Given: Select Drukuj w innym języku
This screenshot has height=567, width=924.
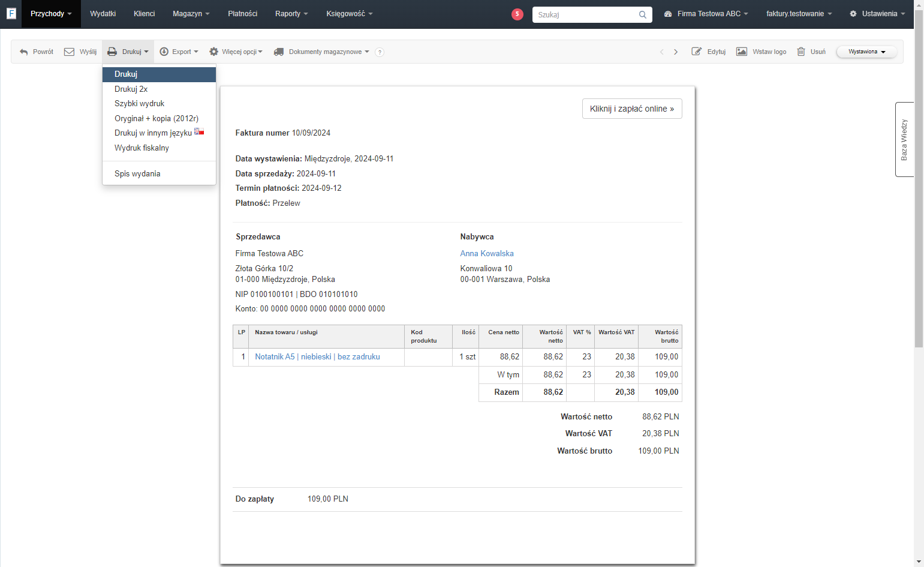Looking at the screenshot, I should [x=159, y=133].
